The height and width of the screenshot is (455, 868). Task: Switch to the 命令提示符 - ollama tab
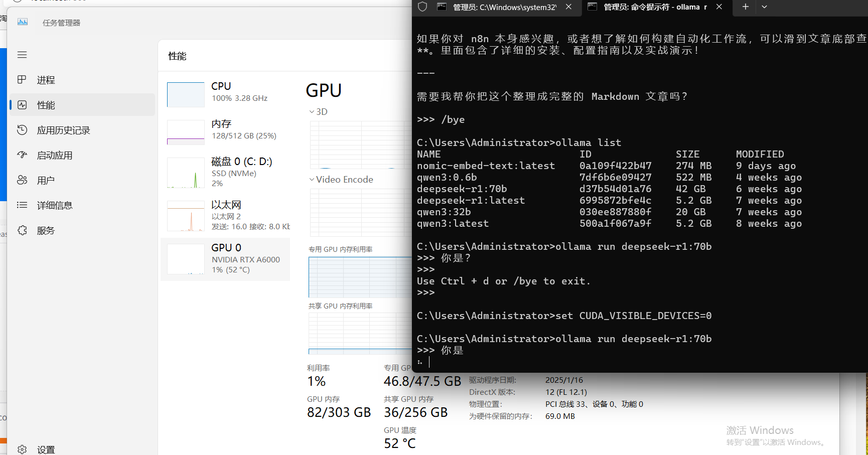(x=655, y=7)
